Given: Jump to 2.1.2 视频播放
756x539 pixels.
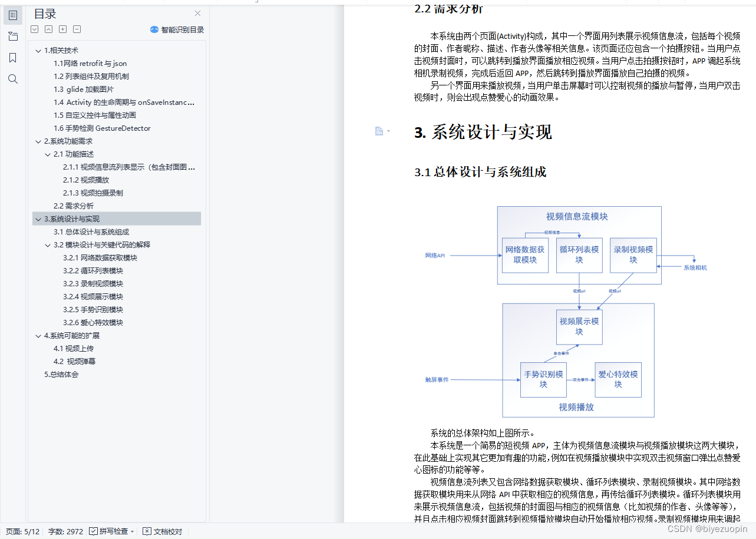Looking at the screenshot, I should (x=86, y=180).
